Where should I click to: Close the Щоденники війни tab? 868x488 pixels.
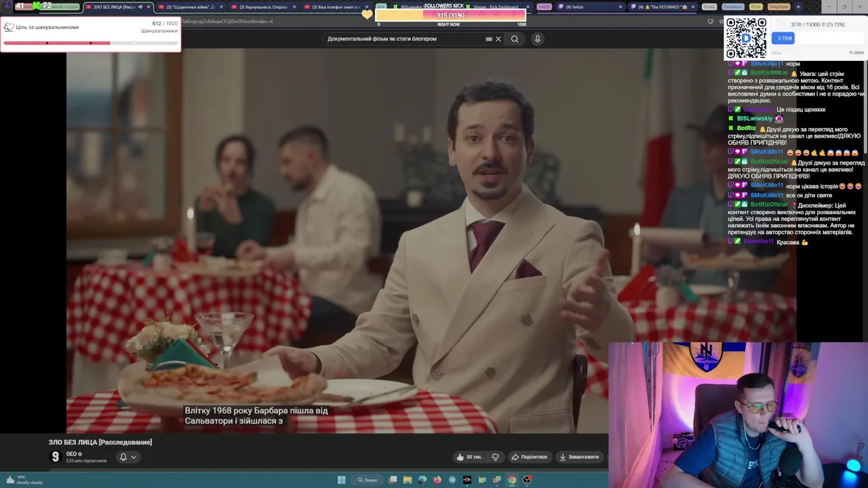[x=221, y=7]
